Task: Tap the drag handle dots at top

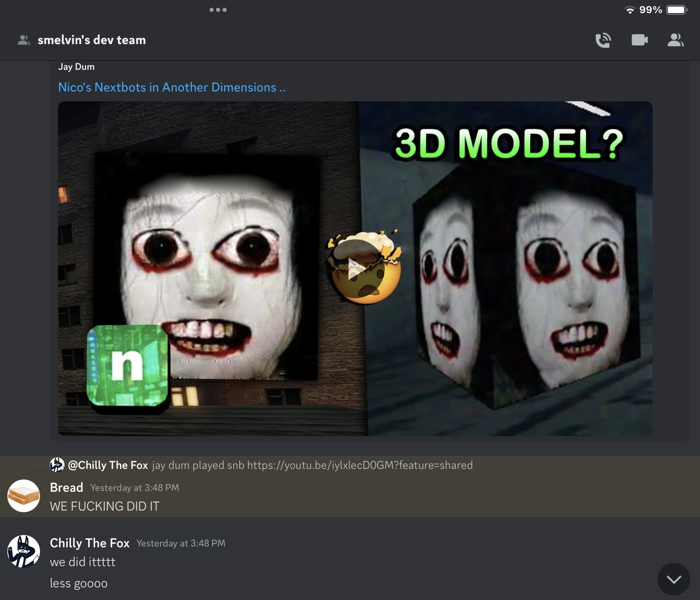Action: pyautogui.click(x=218, y=9)
